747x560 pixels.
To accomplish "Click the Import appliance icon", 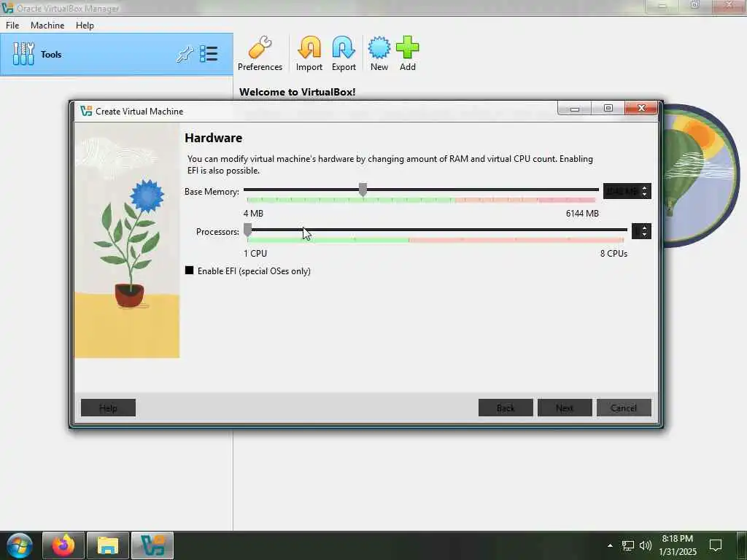I will [x=309, y=53].
